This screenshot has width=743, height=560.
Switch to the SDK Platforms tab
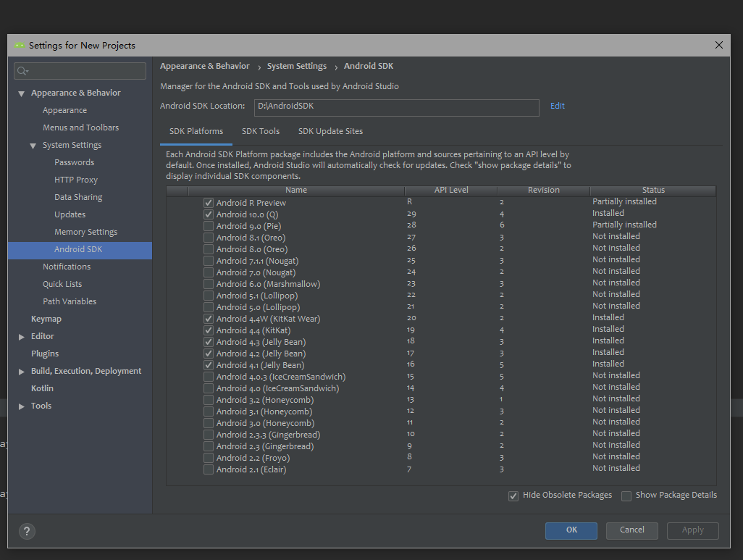pos(196,131)
